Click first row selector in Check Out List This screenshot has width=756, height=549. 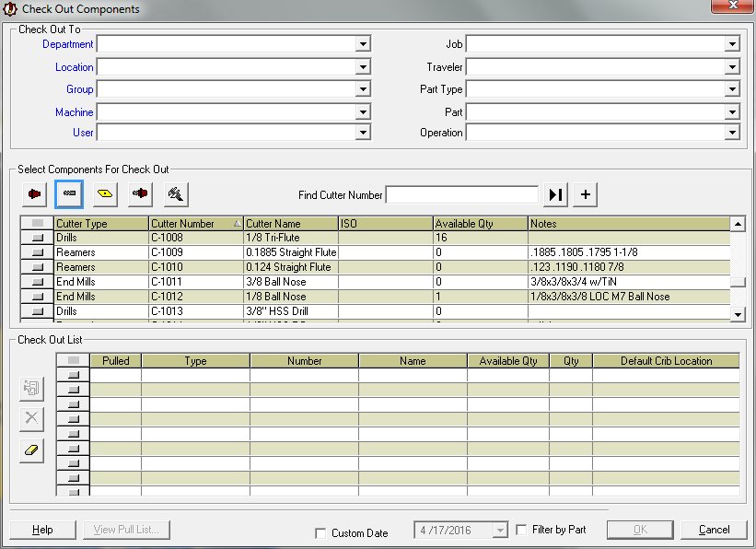pyautogui.click(x=74, y=375)
